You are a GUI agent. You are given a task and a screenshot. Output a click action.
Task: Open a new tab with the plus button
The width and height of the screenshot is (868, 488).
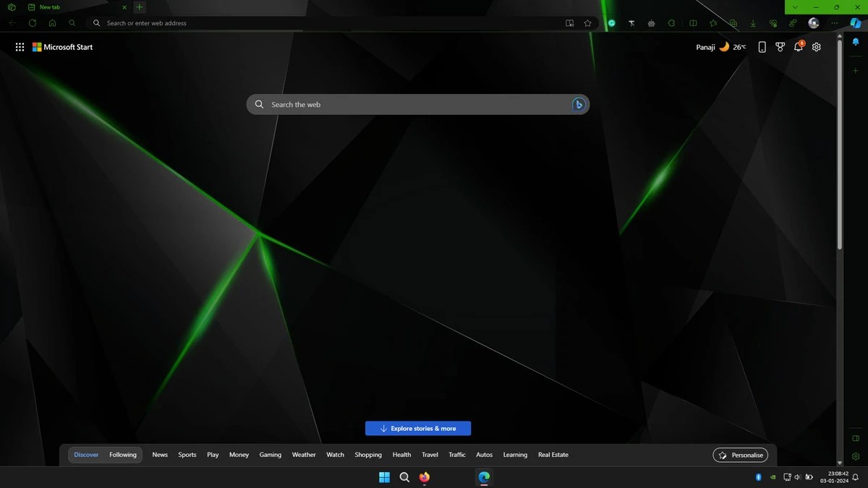click(139, 7)
